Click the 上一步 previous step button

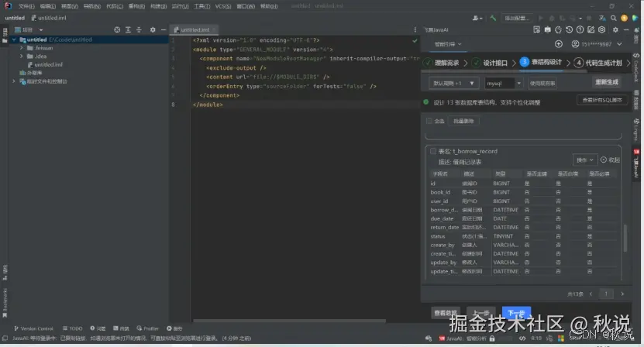pos(481,313)
